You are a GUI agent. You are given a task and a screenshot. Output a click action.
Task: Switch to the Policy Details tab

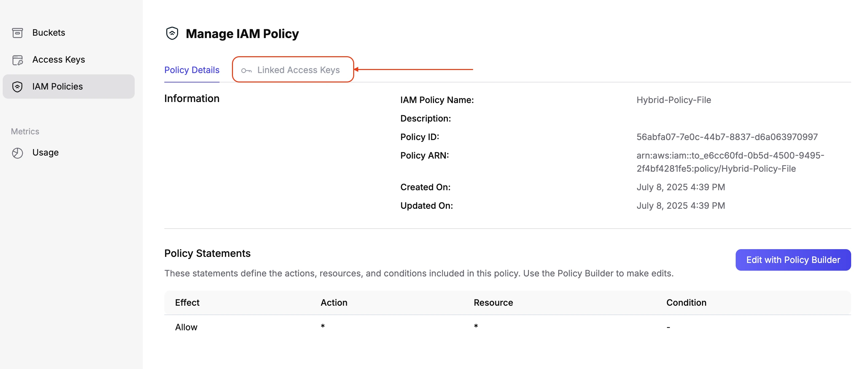click(192, 70)
